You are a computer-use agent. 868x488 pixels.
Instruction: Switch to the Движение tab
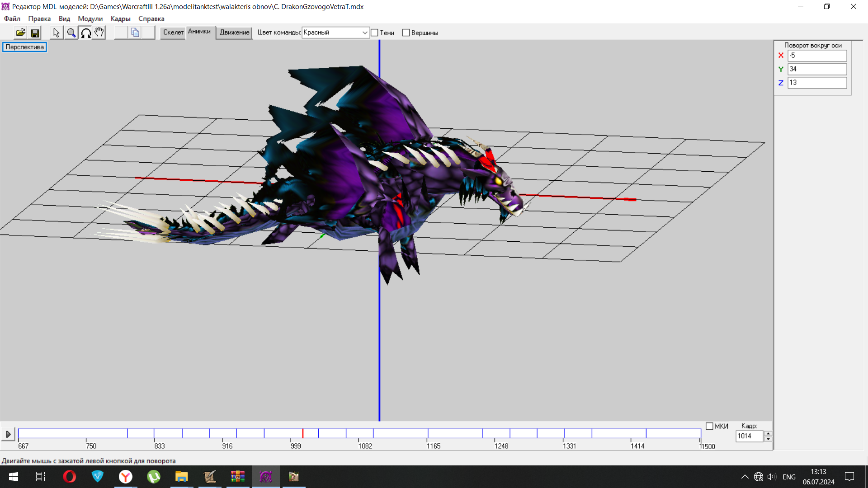click(234, 33)
